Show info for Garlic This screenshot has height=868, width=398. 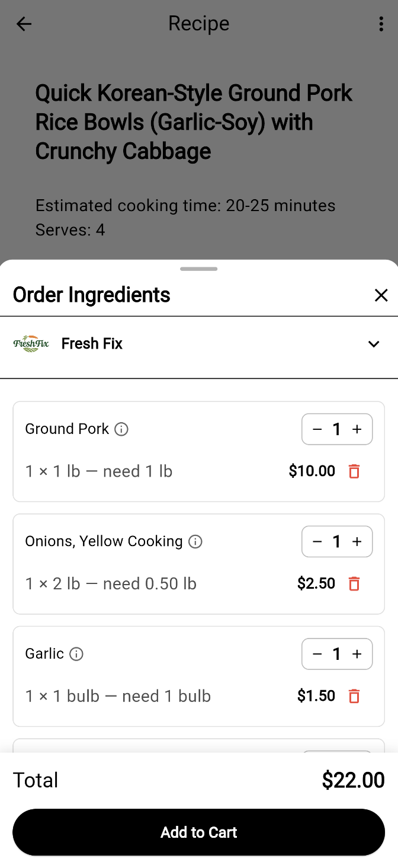point(76,654)
